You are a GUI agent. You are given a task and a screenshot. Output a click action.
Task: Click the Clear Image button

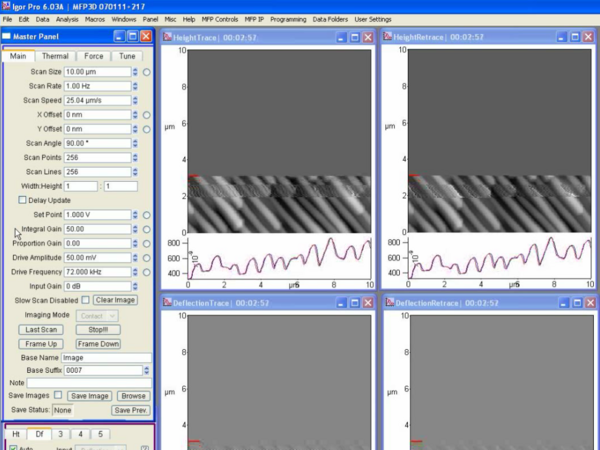point(115,300)
